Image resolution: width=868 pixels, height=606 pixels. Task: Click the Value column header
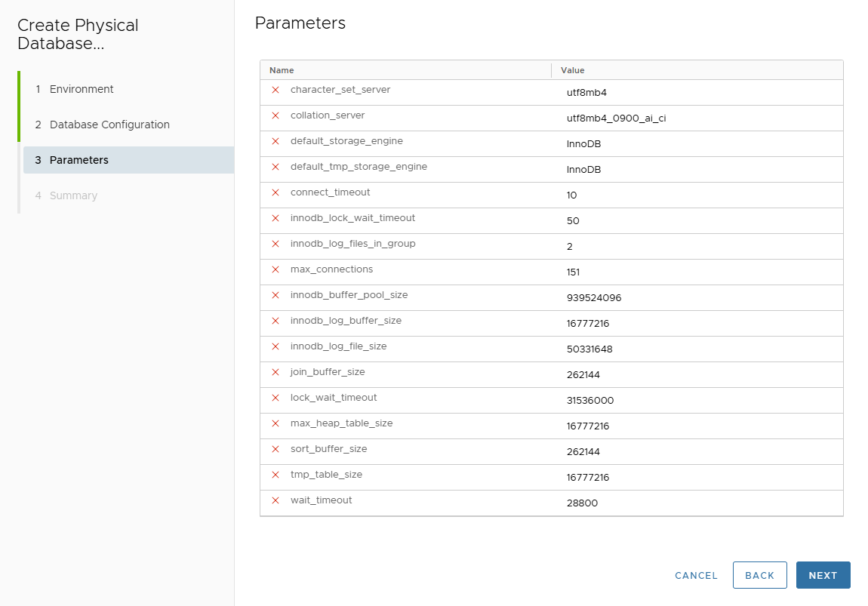point(572,69)
